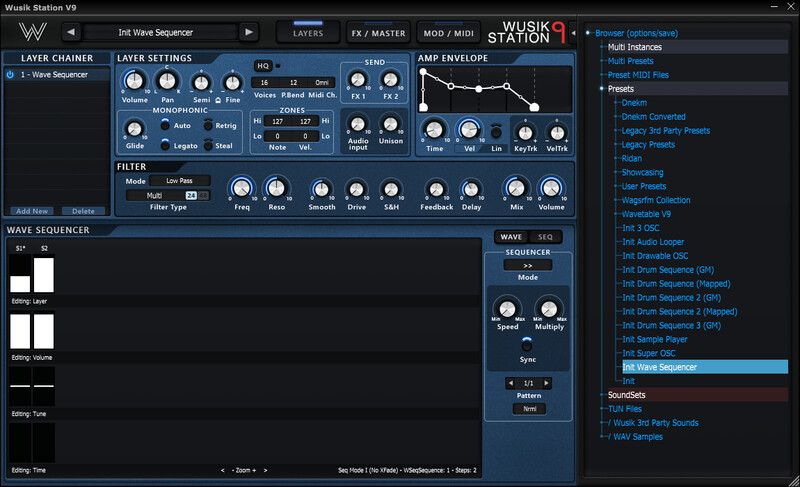Viewport: 800px width, 487px height.
Task: Open the Nrml pattern option selector
Action: 530,408
